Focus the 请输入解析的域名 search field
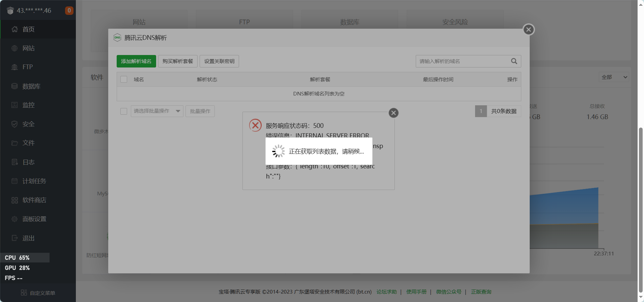Viewport: 644px width, 302px height. tap(464, 61)
